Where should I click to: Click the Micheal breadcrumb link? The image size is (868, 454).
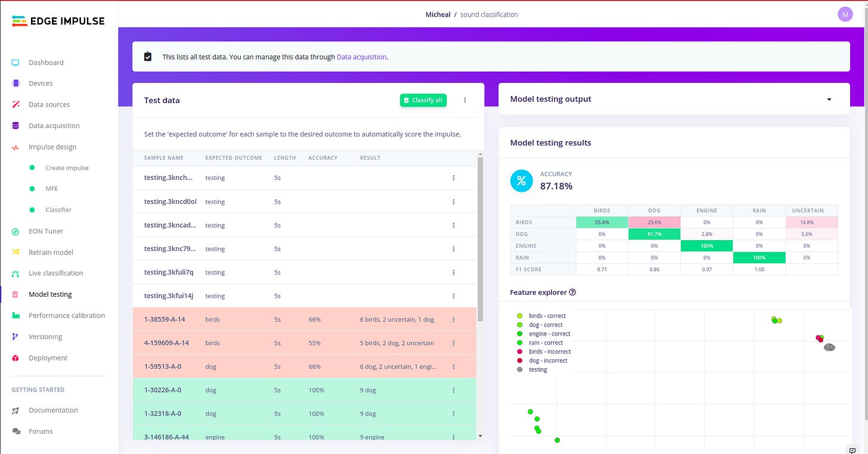438,14
